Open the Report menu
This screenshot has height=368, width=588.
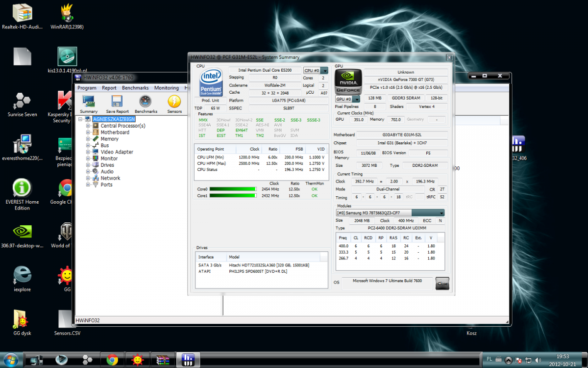[109, 88]
